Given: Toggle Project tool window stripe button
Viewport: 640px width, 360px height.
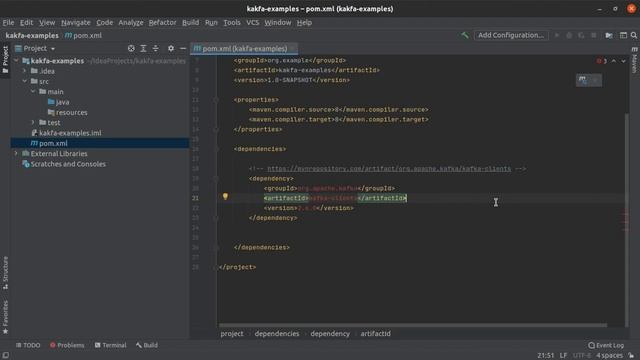Looking at the screenshot, I should click(x=5, y=60).
